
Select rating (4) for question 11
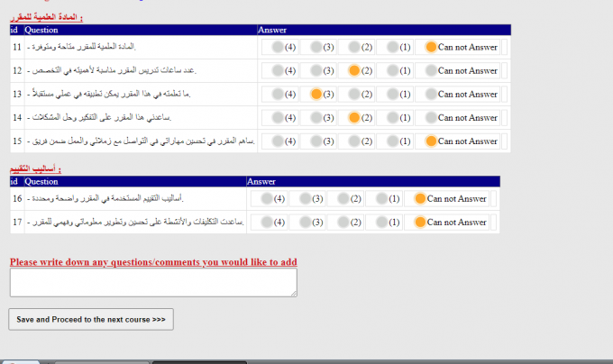(x=278, y=47)
